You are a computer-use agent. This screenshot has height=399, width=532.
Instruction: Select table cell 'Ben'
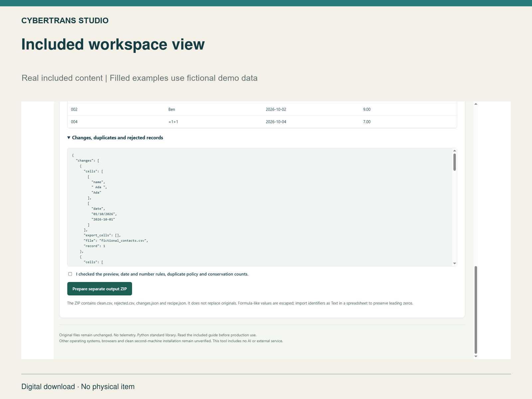pos(172,109)
